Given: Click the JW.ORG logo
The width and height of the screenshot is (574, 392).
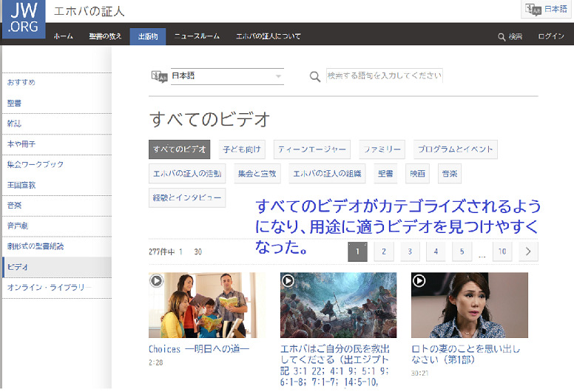Looking at the screenshot, I should (24, 19).
